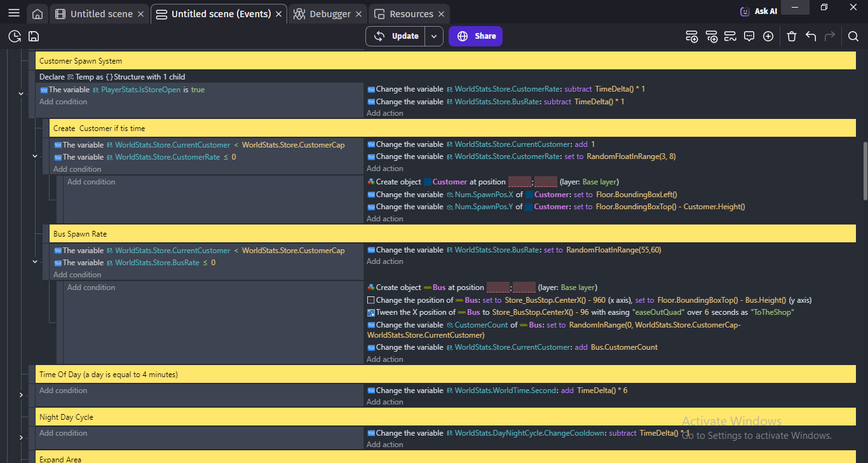
Task: Expand the Time Of Day group arrow
Action: (21, 395)
